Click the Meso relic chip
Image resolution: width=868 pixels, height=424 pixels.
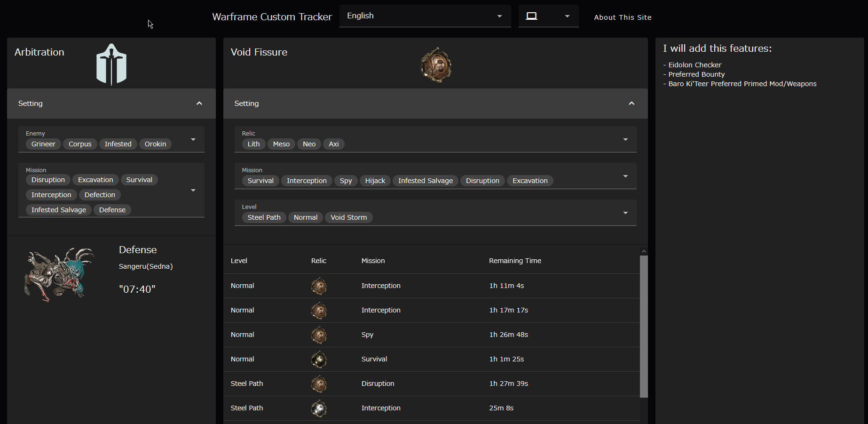click(281, 144)
